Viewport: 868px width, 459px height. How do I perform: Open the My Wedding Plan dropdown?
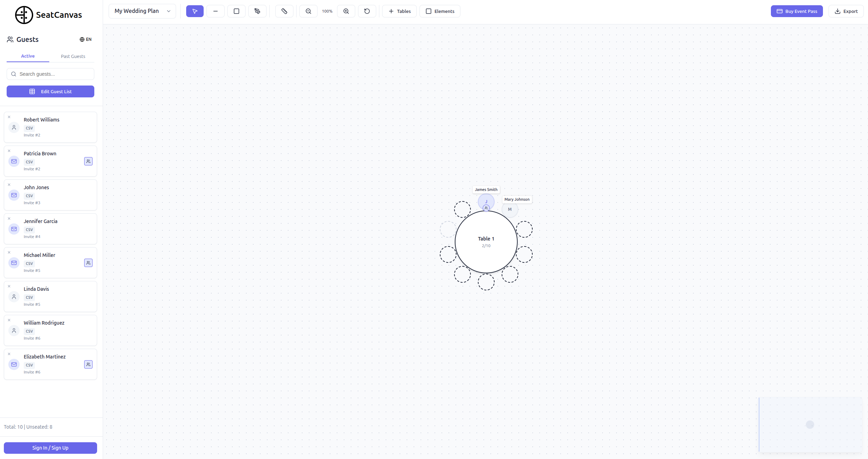pos(143,11)
